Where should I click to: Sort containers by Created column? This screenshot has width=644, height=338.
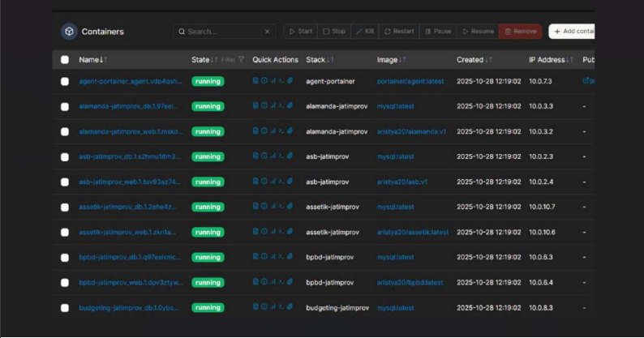(474, 59)
